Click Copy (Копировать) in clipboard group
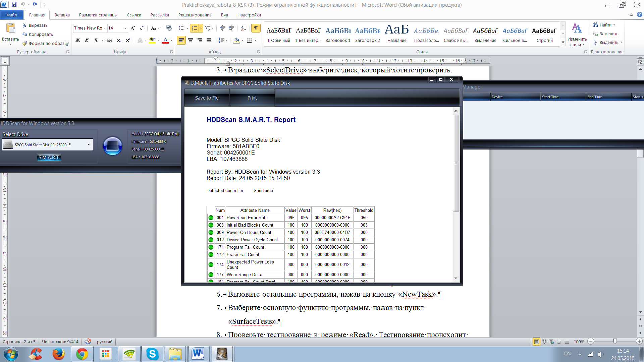This screenshot has height=362, width=644. (37, 34)
